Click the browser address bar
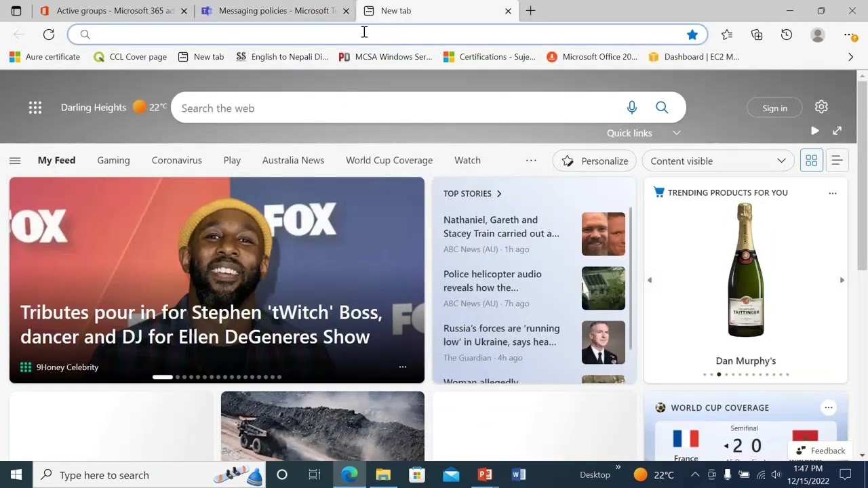 tap(387, 35)
